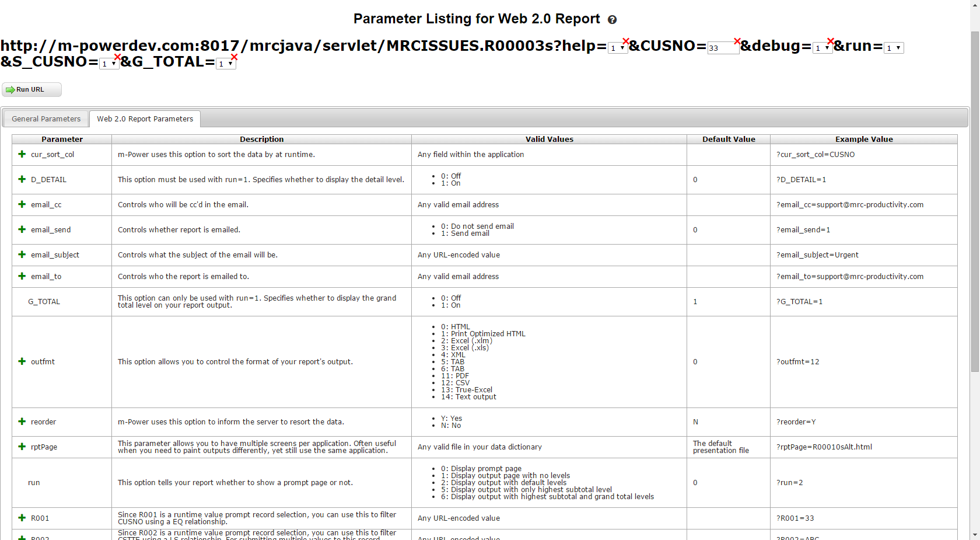Viewport: 980px width, 540px height.
Task: Click the Parameter column header
Action: (x=62, y=139)
